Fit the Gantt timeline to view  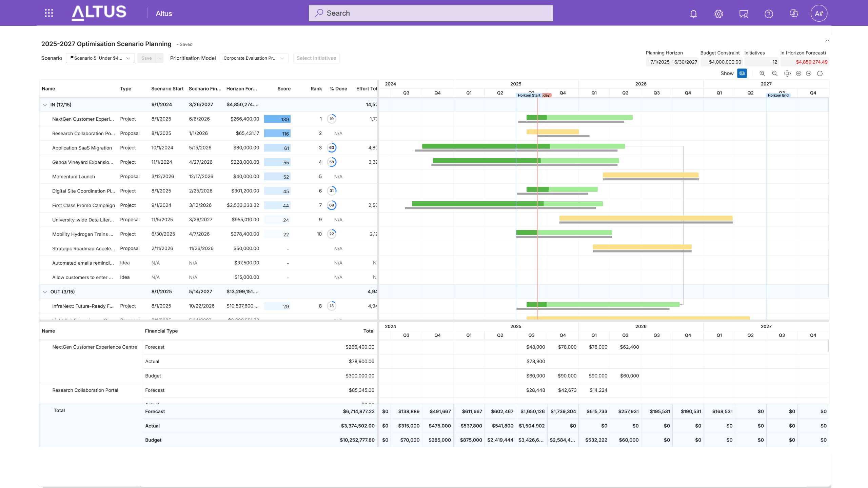click(x=787, y=74)
